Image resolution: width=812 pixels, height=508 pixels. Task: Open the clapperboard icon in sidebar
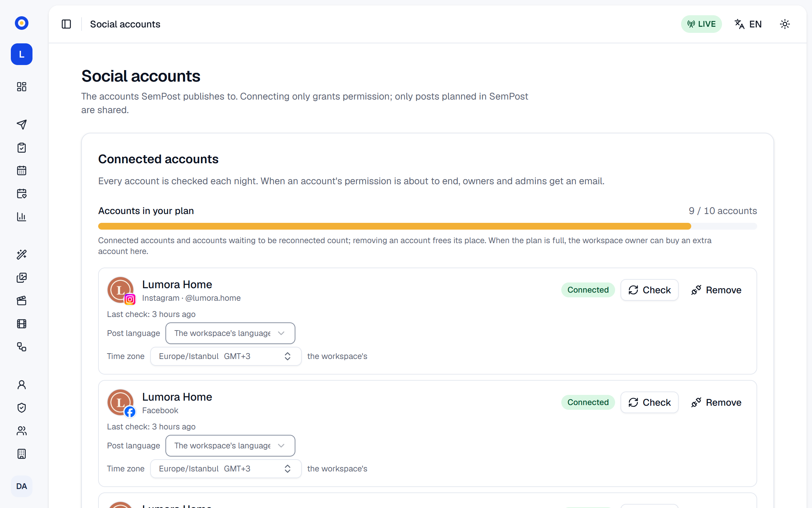click(22, 301)
